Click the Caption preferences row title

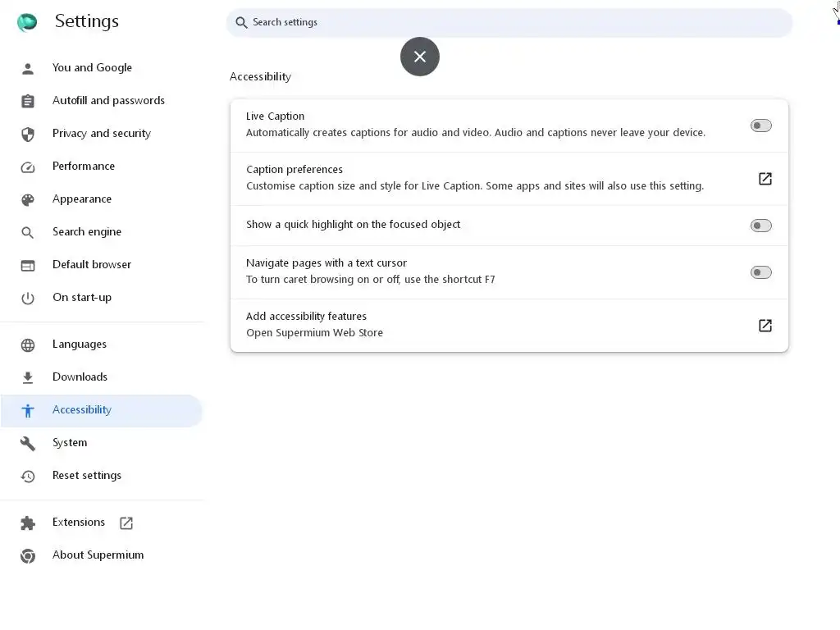pyautogui.click(x=294, y=169)
